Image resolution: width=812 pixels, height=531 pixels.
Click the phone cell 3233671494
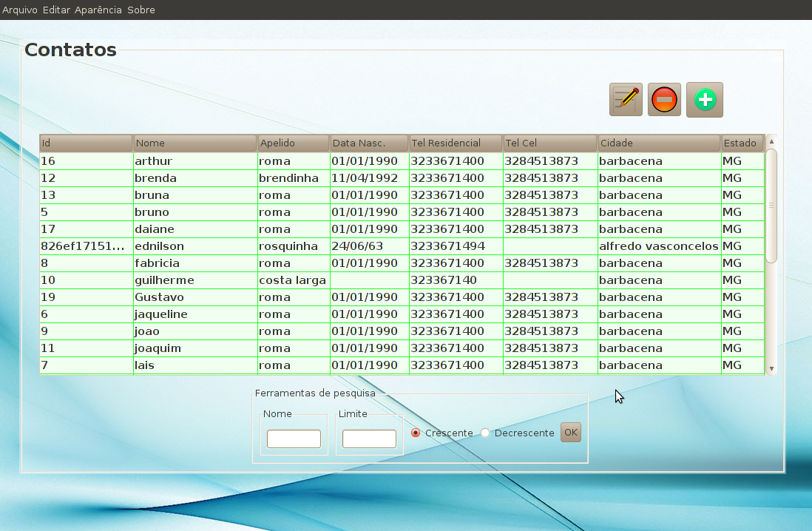coord(456,246)
